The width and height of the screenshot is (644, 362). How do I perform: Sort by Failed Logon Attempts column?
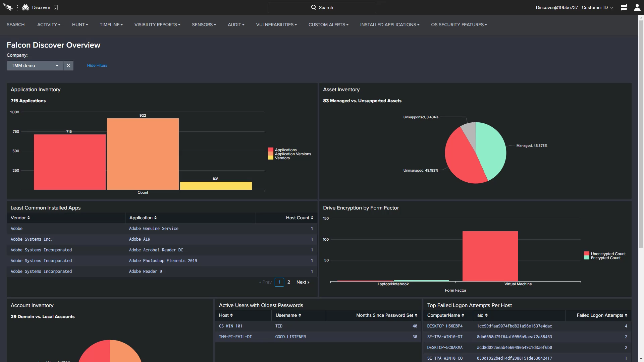tap(602, 315)
